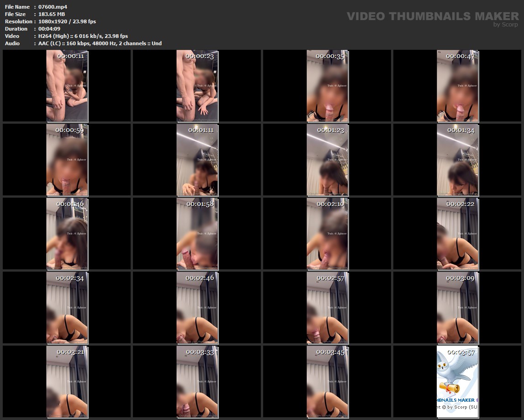Click the Resolution value 1080x1920 line

pos(67,21)
